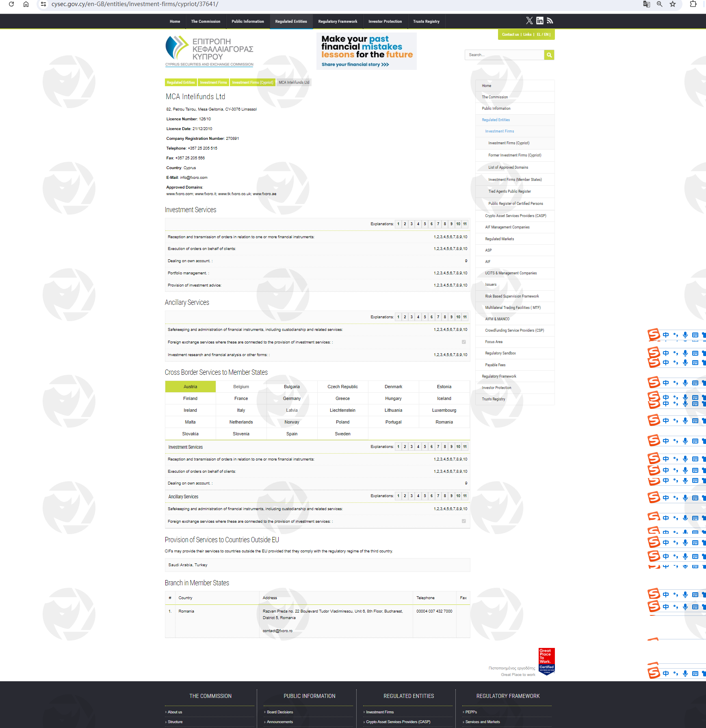Click into the Search input field
This screenshot has height=728, width=706.
pyautogui.click(x=504, y=55)
